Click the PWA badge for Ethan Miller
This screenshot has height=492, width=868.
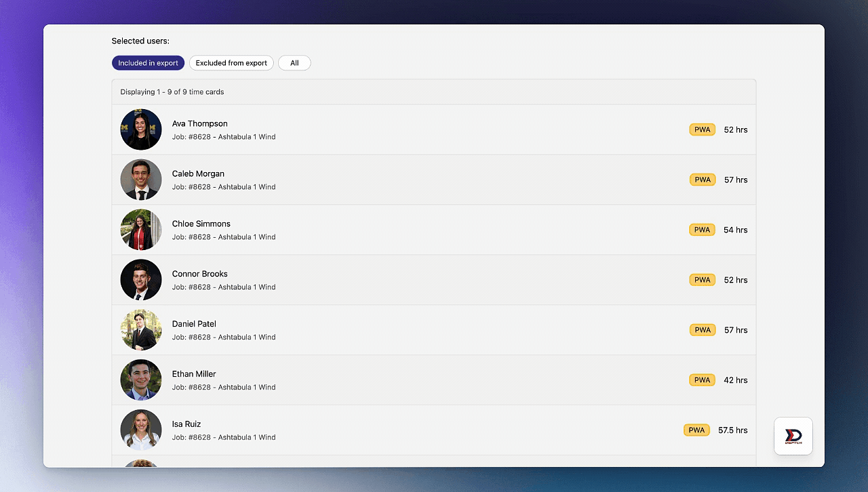[x=703, y=380]
